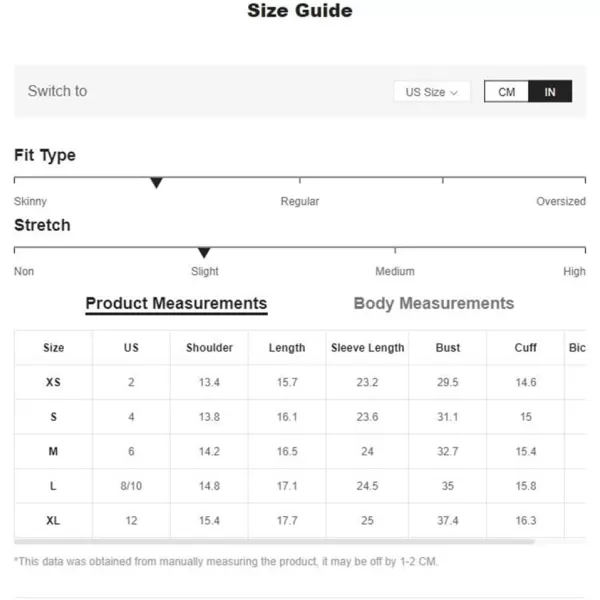This screenshot has width=600, height=600.
Task: Select the M size row label
Action: tap(53, 452)
